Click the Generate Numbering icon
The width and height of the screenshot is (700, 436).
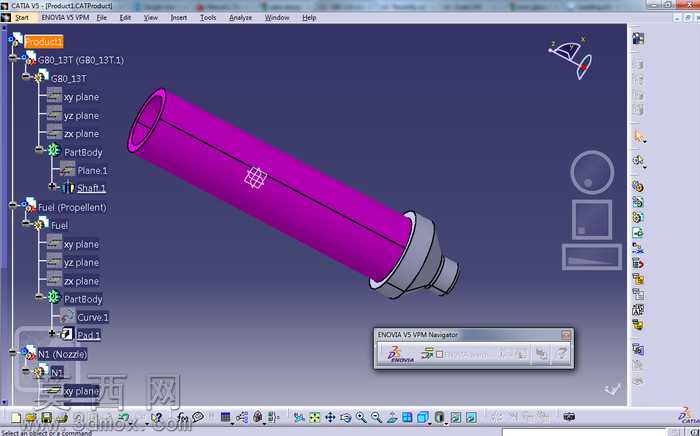[x=638, y=309]
